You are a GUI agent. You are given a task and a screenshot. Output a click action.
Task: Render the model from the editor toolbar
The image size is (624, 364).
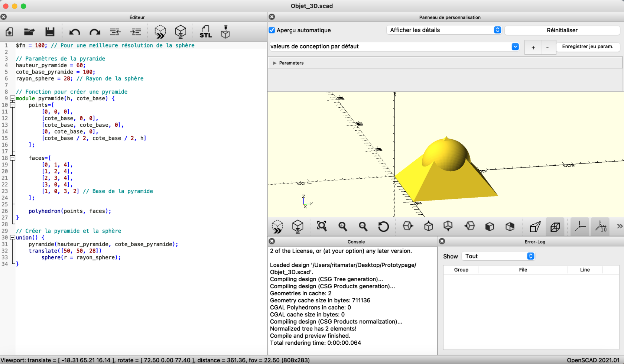coord(181,32)
